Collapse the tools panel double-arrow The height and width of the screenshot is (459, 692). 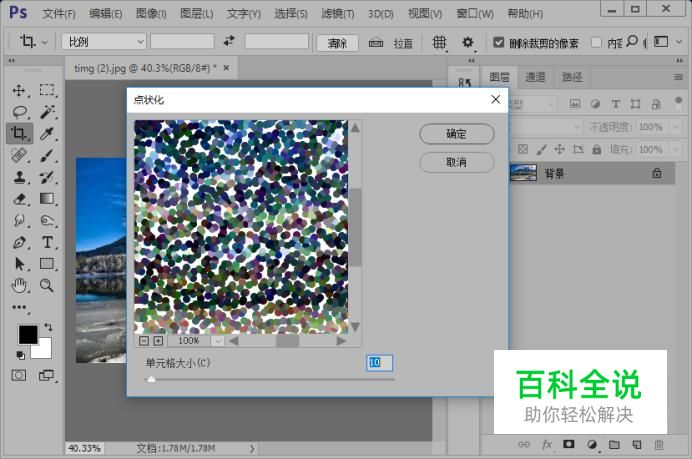(11, 60)
